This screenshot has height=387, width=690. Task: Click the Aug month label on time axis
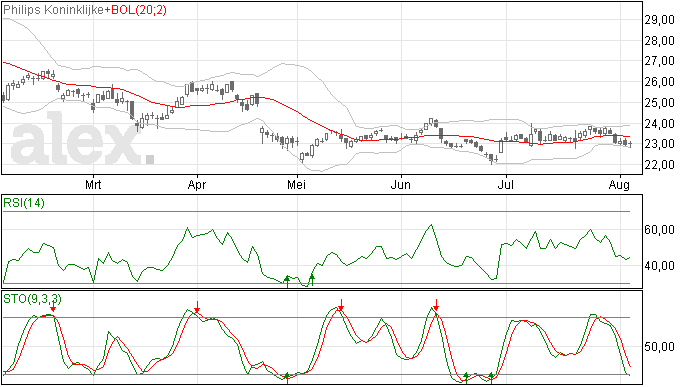[619, 185]
